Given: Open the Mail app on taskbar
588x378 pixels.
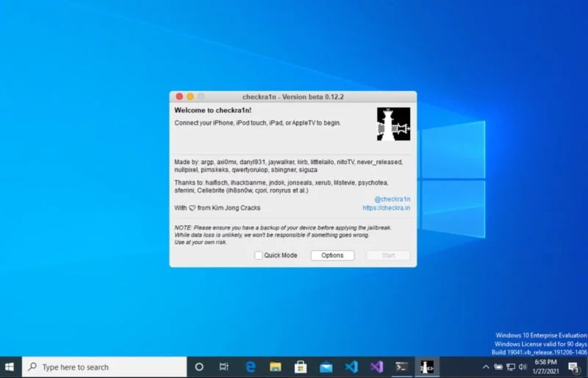Looking at the screenshot, I should pos(326,367).
